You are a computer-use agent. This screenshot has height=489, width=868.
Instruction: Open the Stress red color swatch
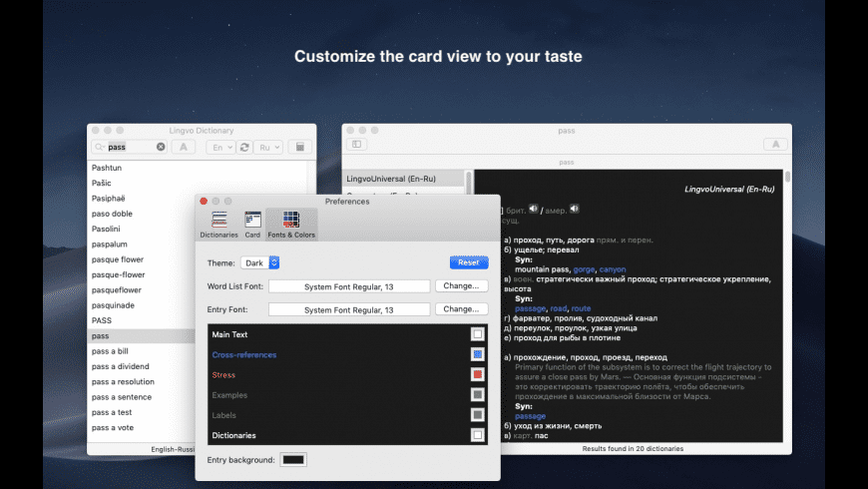[x=477, y=374]
